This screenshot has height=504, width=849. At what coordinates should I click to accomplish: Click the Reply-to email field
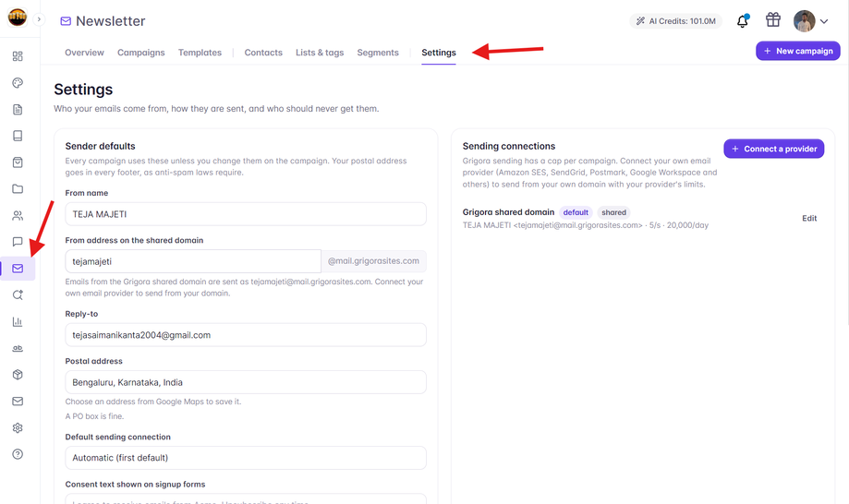tap(246, 335)
